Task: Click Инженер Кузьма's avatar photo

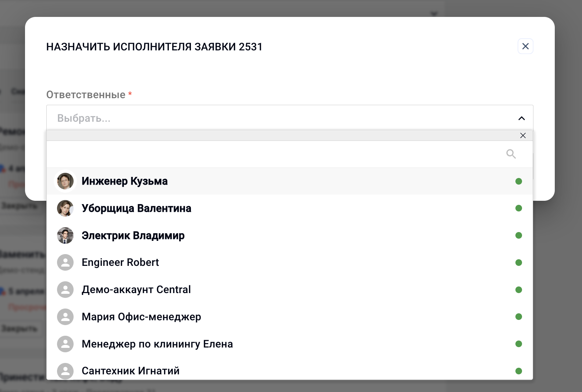Action: pyautogui.click(x=65, y=181)
